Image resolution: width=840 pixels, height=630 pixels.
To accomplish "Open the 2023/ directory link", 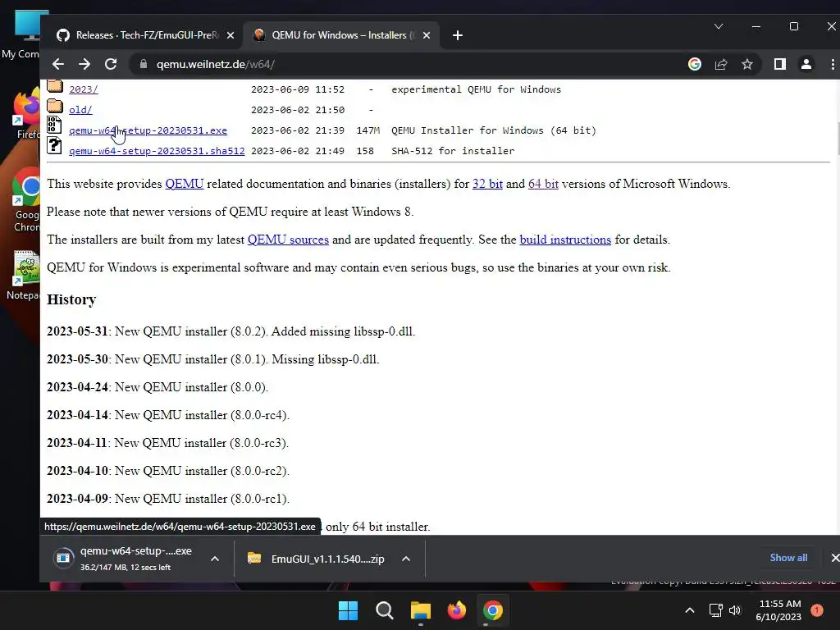I will point(84,89).
